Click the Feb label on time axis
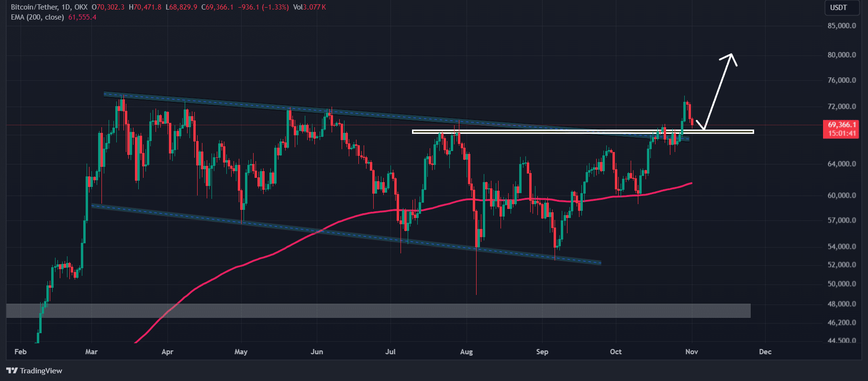Viewport: 868px width, 381px height. click(21, 352)
